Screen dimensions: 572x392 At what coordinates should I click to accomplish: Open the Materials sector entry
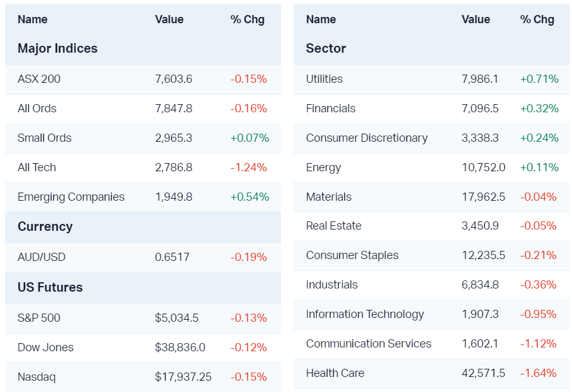point(329,197)
